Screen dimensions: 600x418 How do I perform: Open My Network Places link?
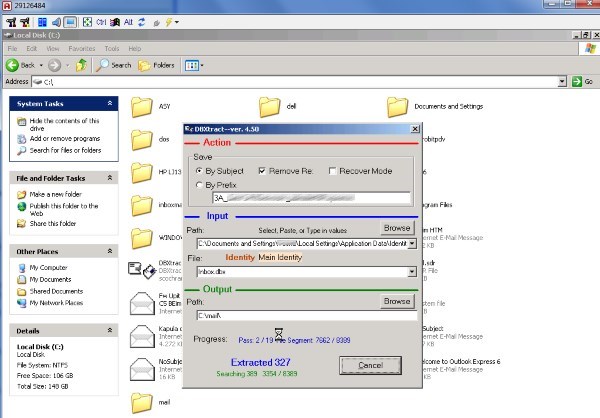(56, 303)
